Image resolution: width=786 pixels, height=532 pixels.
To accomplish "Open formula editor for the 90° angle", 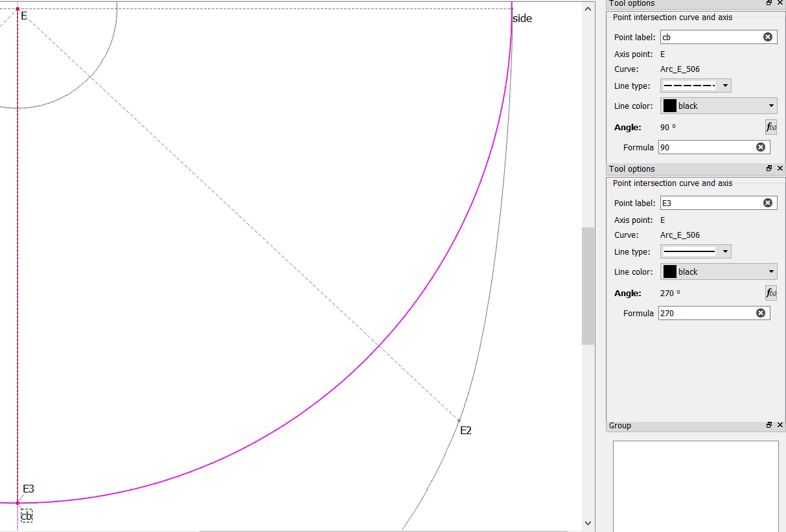I will pyautogui.click(x=770, y=127).
